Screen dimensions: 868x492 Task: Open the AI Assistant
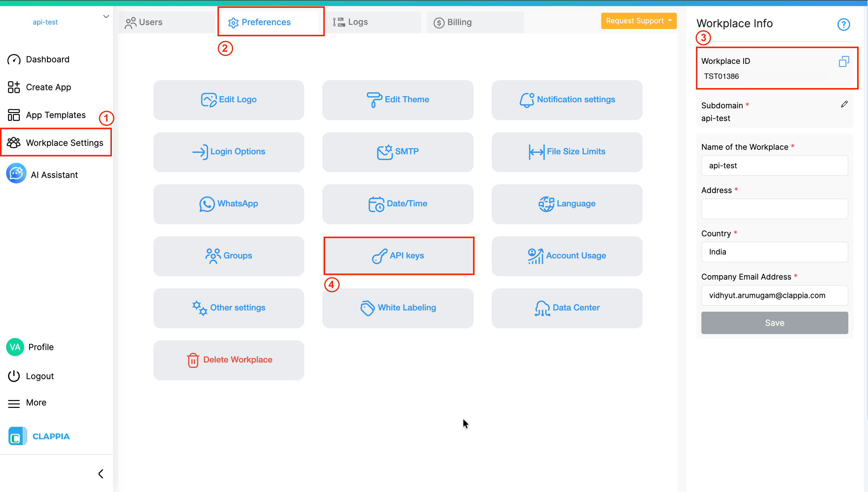[54, 175]
